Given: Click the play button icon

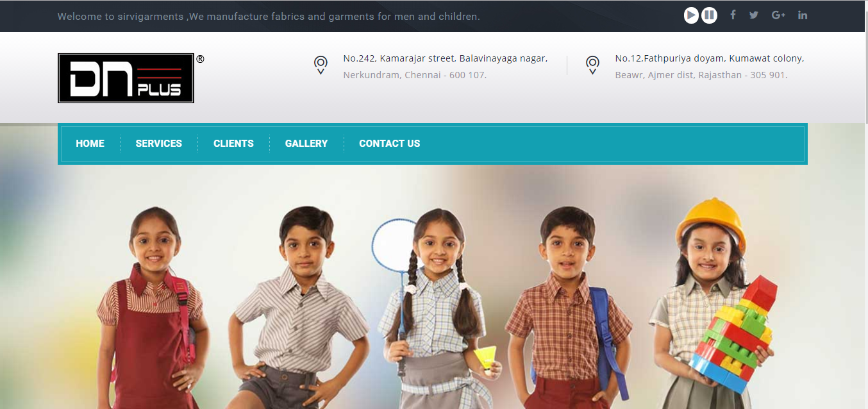Looking at the screenshot, I should tap(691, 15).
